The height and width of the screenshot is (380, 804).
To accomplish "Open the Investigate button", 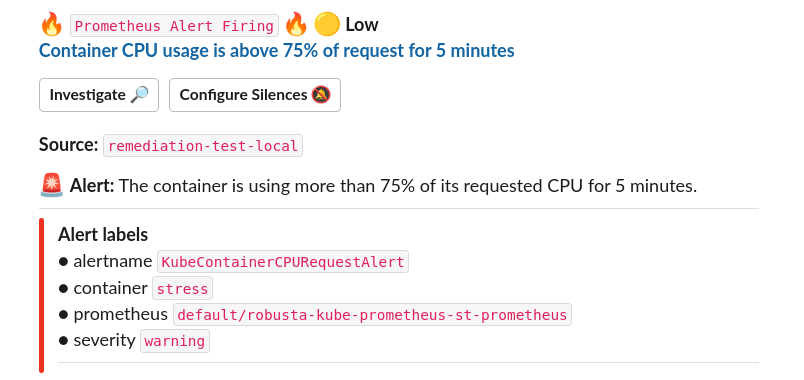I will click(99, 95).
